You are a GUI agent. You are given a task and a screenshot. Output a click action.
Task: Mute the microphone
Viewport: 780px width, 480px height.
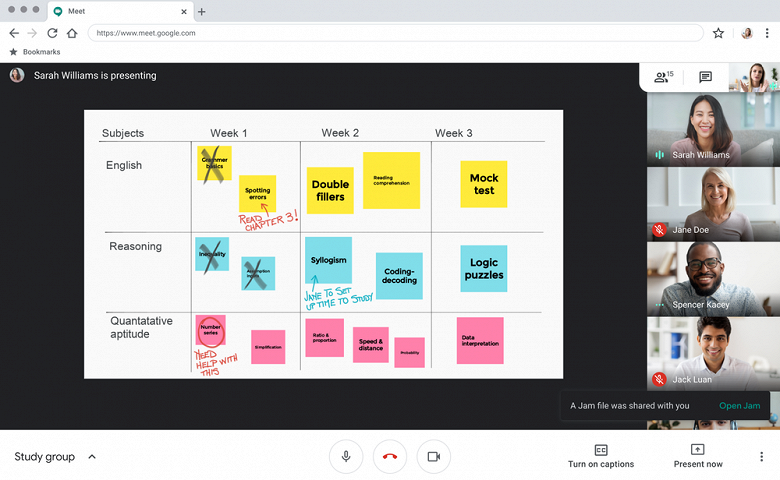click(346, 456)
